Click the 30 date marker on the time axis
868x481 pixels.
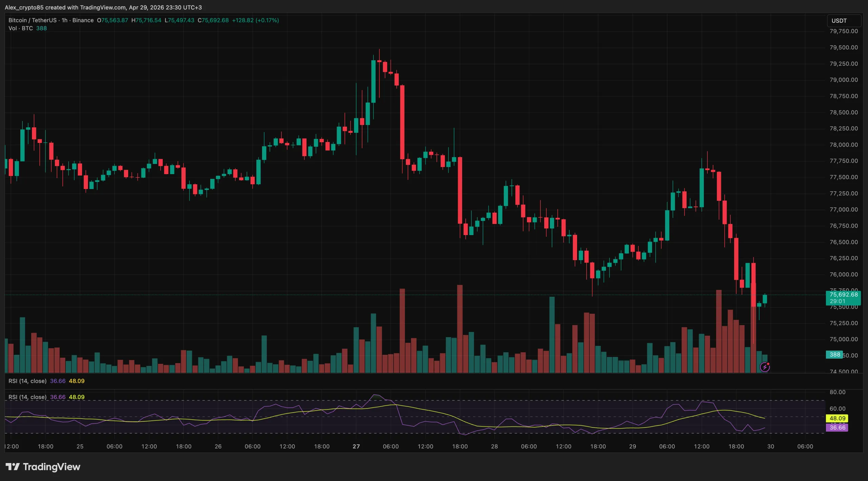click(771, 446)
